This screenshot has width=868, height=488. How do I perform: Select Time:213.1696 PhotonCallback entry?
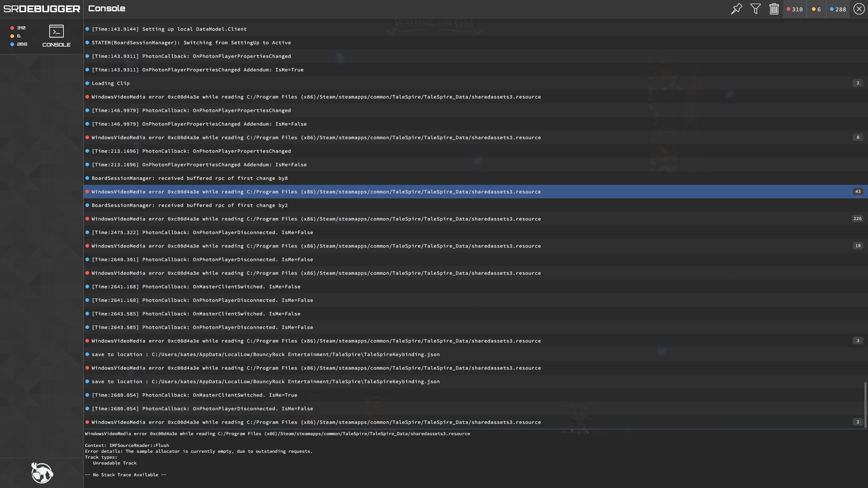point(475,151)
